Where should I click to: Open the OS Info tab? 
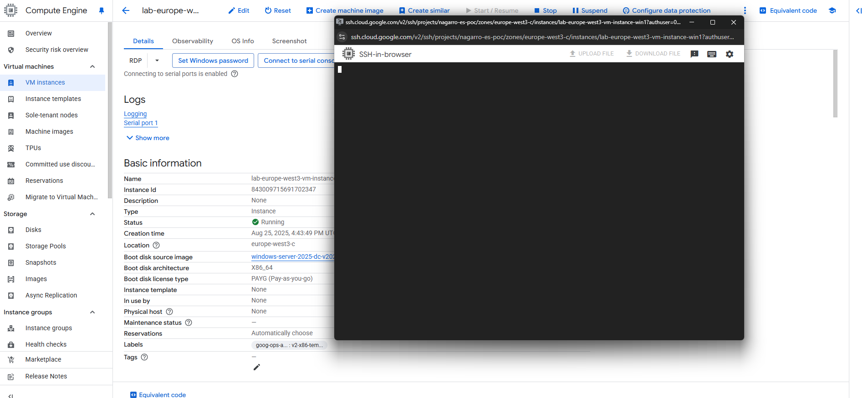(243, 41)
